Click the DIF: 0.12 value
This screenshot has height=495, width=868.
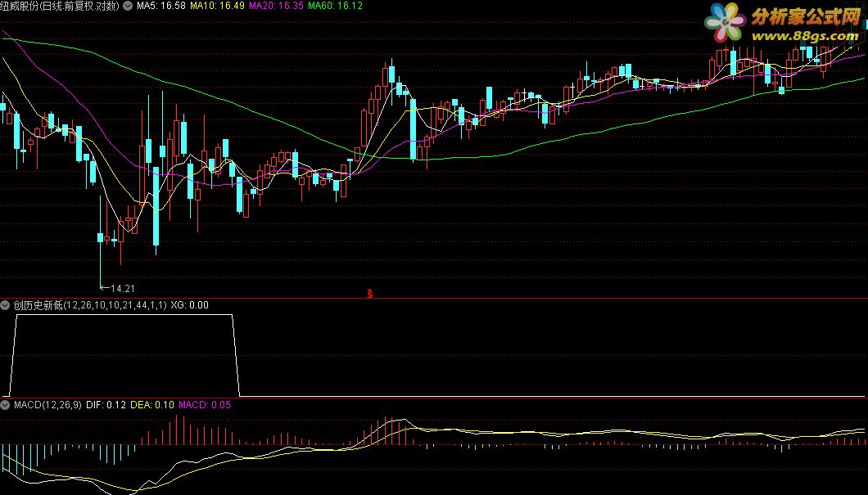pyautogui.click(x=106, y=405)
